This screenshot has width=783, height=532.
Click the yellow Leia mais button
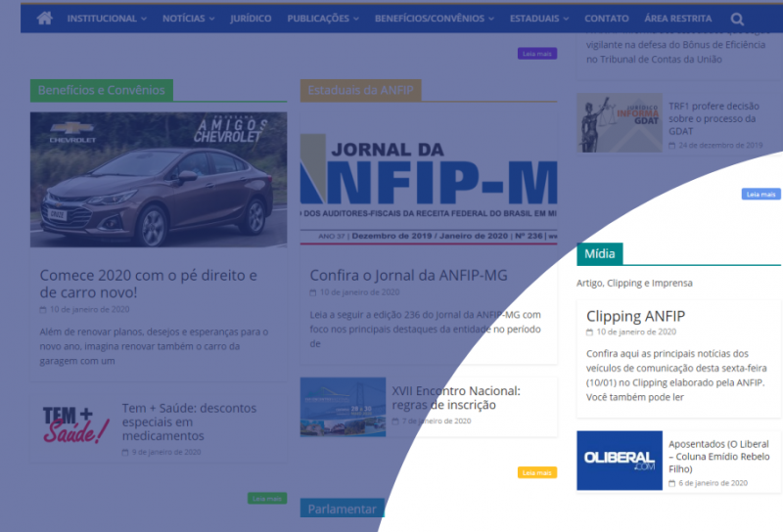coord(537,472)
